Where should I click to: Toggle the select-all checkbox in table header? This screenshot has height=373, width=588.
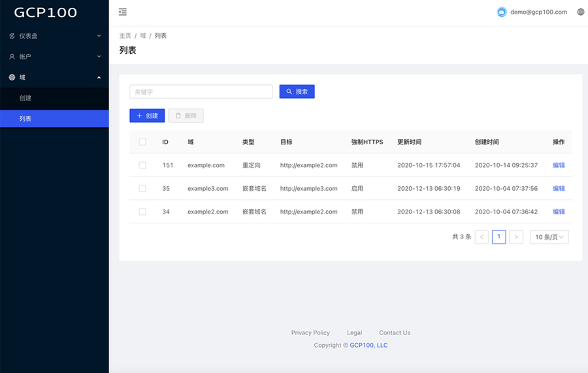click(x=142, y=142)
